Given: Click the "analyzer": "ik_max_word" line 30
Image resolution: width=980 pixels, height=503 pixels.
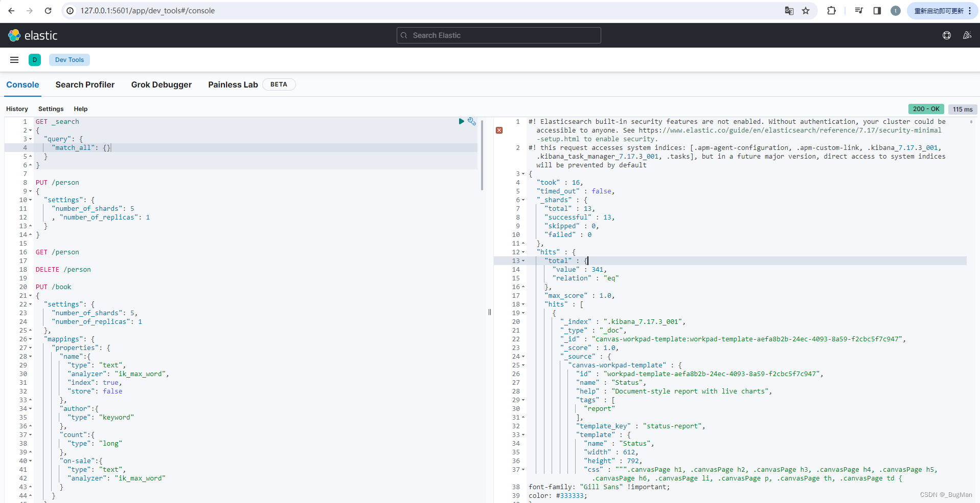Looking at the screenshot, I should tap(118, 374).
